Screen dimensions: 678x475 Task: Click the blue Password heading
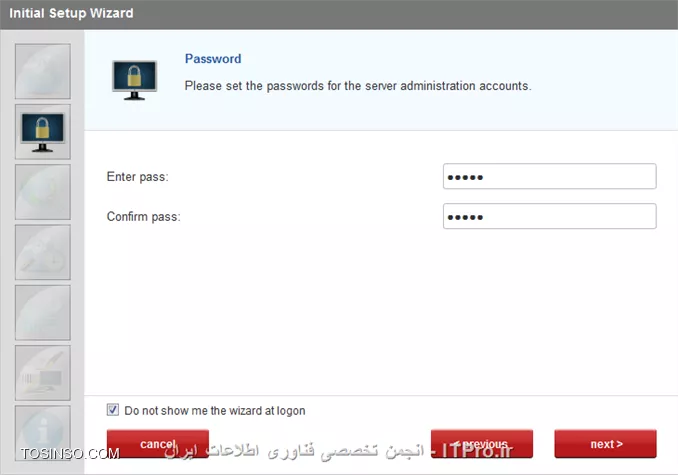[x=213, y=59]
